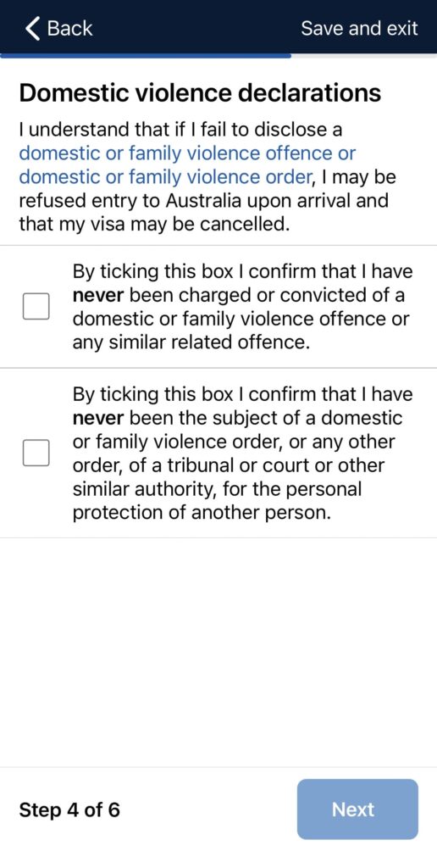The width and height of the screenshot is (437, 868).
Task: Click the Step 4 of 6 indicator
Action: [x=69, y=810]
